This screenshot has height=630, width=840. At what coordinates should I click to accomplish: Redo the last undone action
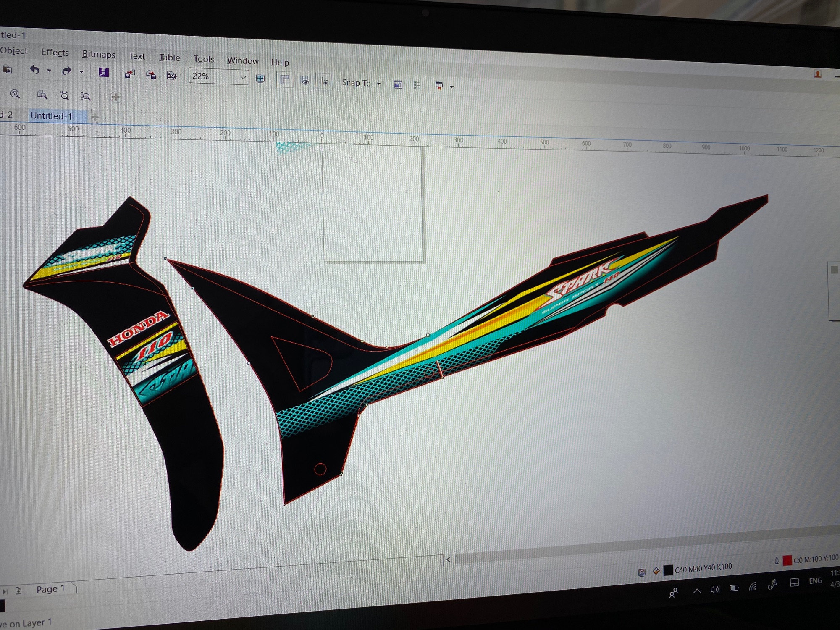coord(66,71)
